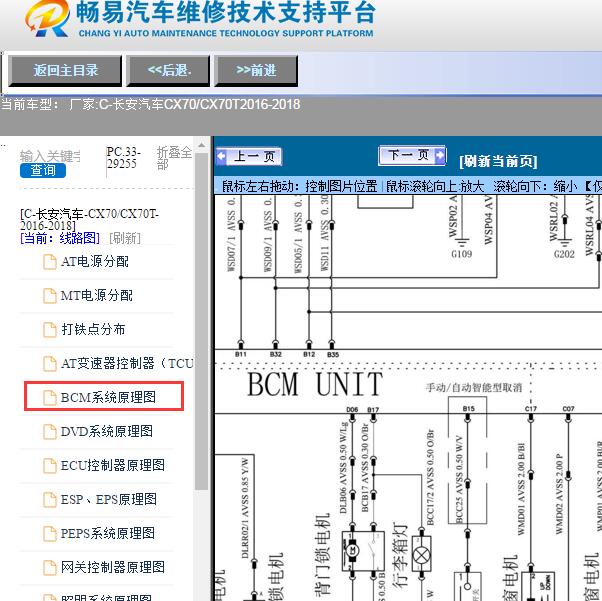Screen dimensions: 602x601
Task: Click the 查询 search button
Action: click(43, 170)
